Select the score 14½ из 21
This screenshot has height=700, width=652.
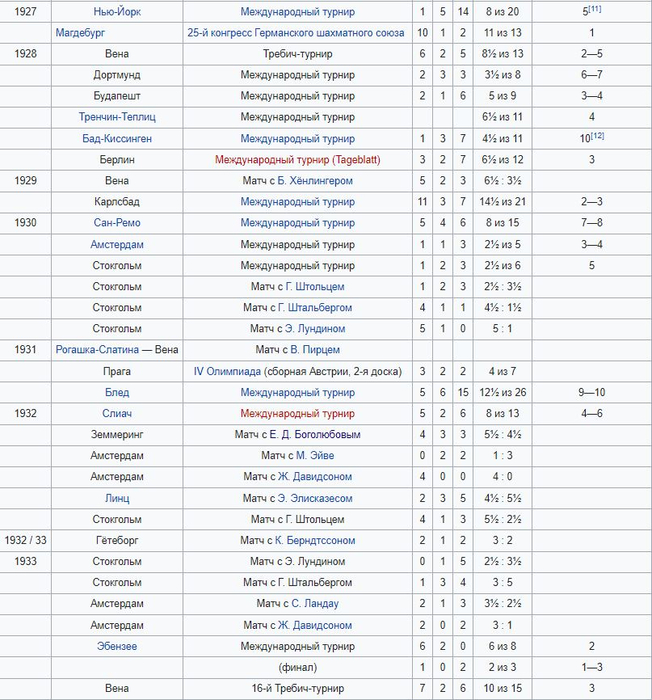502,201
